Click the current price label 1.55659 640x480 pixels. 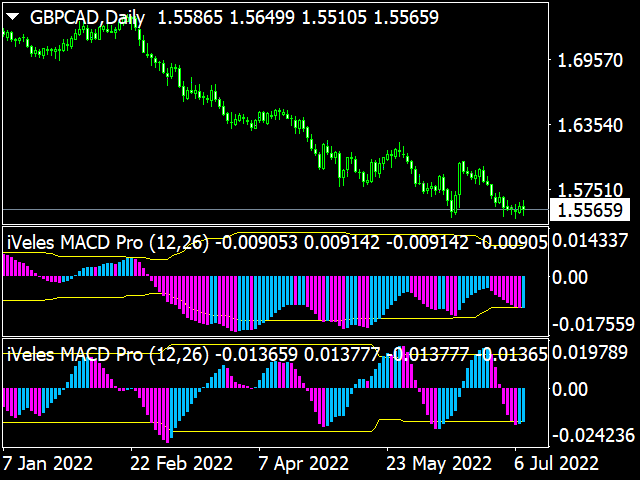[590, 210]
